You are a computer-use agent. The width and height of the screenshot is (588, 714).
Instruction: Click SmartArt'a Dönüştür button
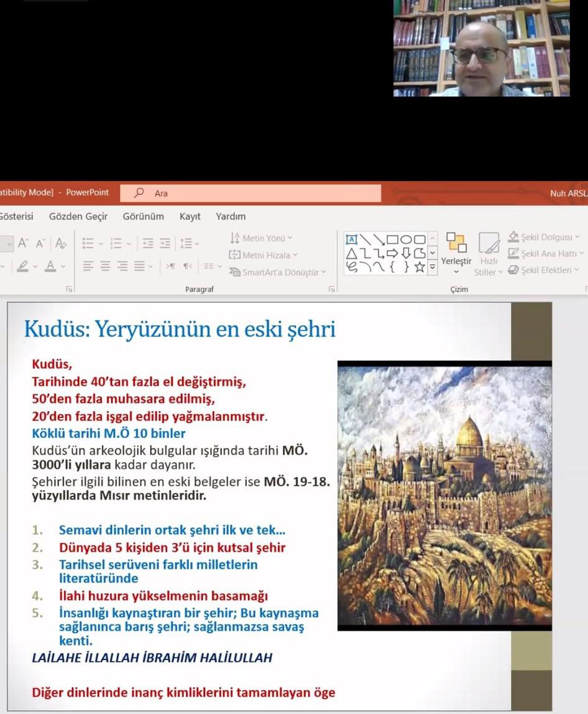[278, 272]
